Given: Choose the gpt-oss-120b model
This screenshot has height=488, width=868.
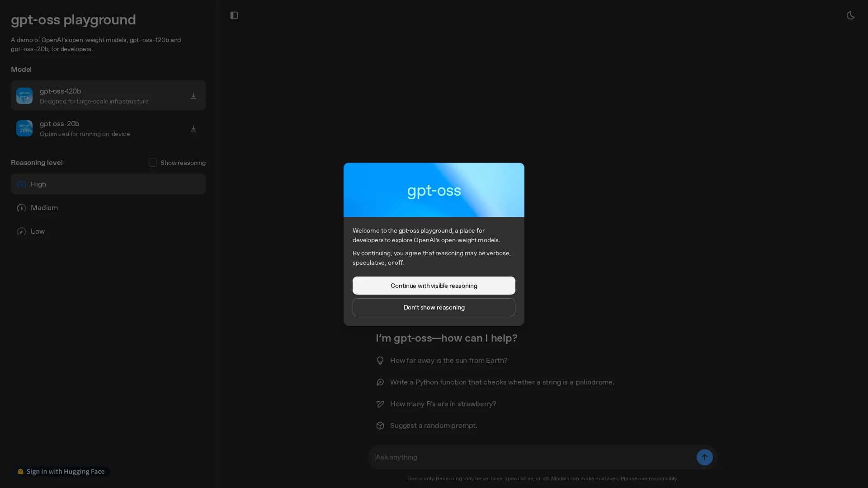Looking at the screenshot, I should point(108,95).
